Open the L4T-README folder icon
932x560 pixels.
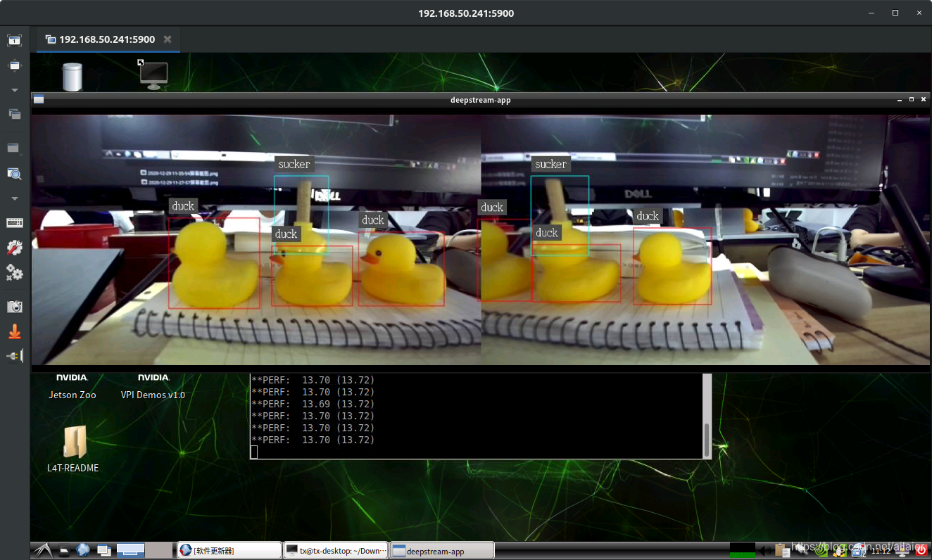click(x=73, y=449)
